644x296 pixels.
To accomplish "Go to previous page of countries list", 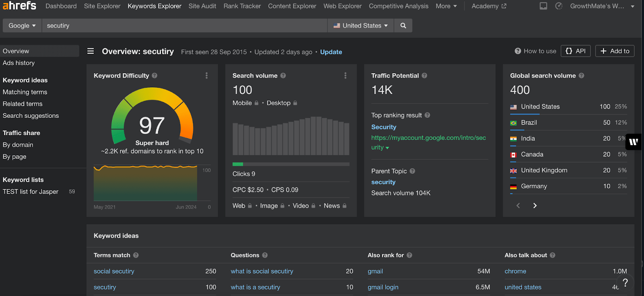I will (518, 206).
